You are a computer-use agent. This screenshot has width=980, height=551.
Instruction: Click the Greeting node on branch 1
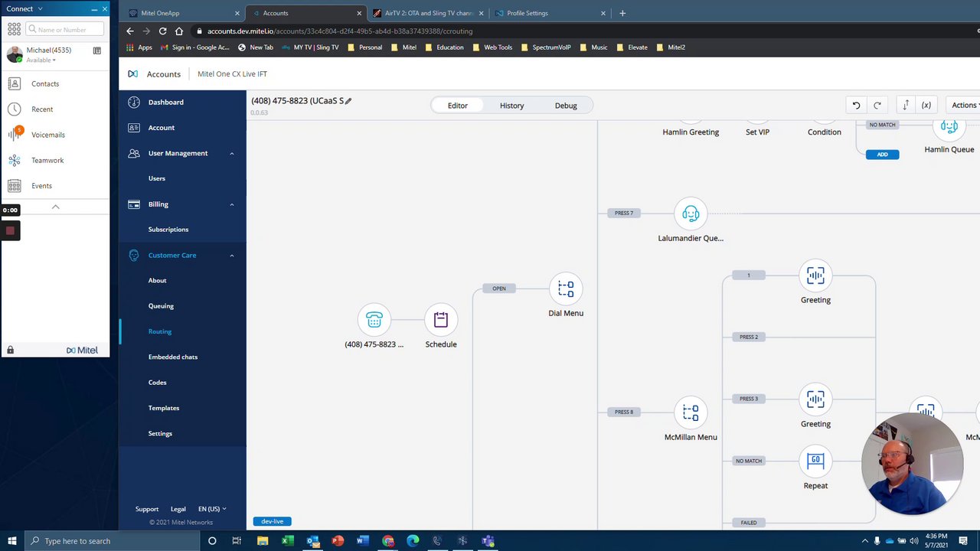pos(815,275)
